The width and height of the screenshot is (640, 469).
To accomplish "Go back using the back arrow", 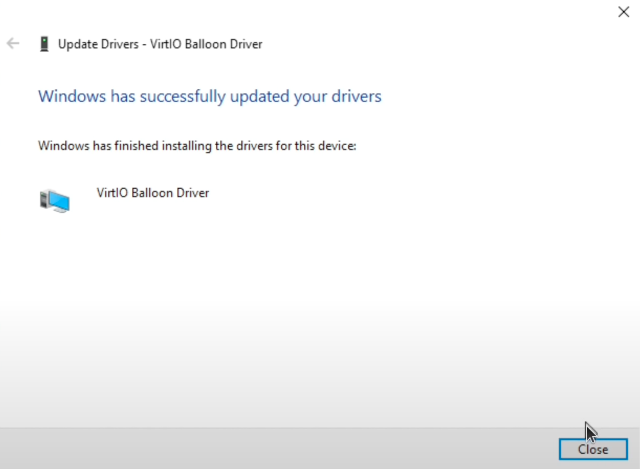I will click(13, 44).
